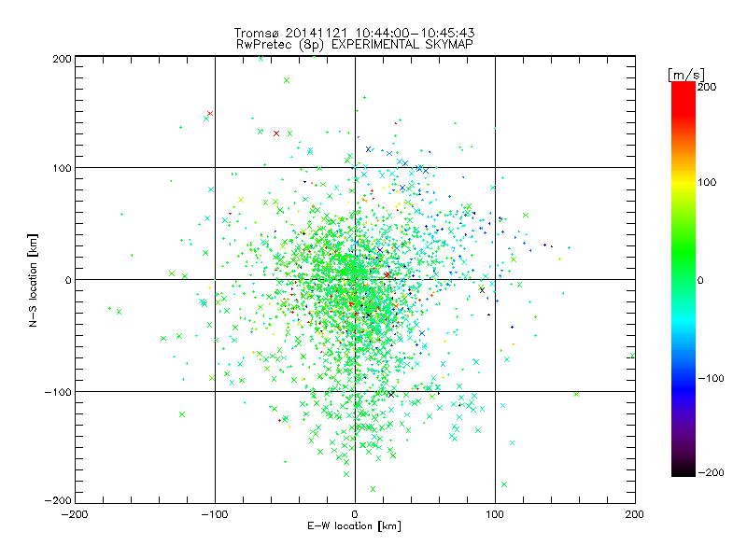
Task: Click the y-axis tick label 0
Action: coord(68,280)
